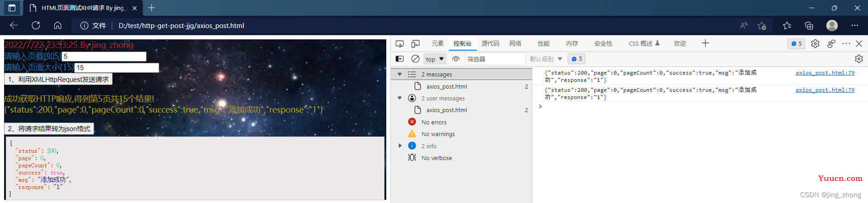Activate the inspect element picker
Screen dimensions: 868x203
(399, 44)
